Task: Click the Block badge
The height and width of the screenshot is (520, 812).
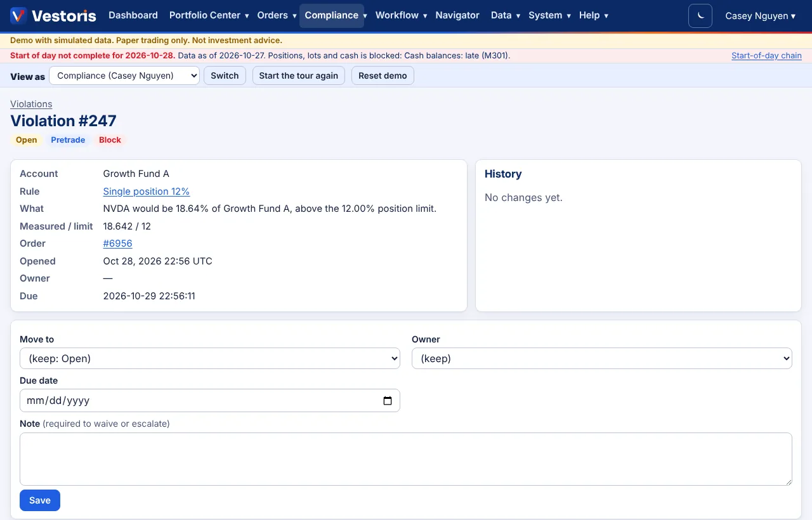Action: (x=110, y=140)
